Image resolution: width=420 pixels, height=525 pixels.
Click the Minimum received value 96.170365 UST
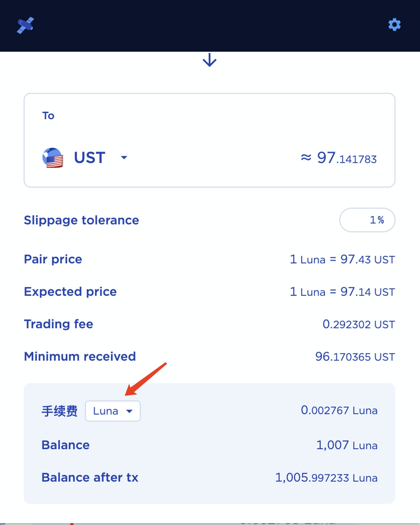coord(355,357)
